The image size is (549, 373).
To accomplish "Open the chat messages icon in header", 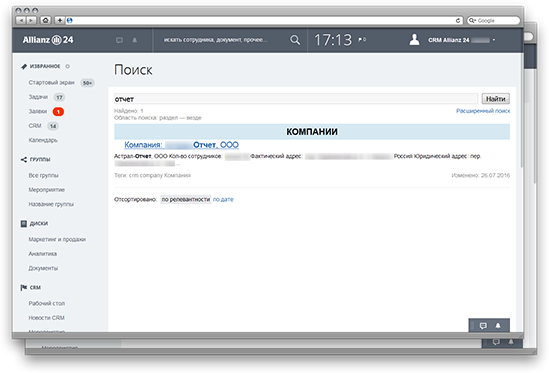I will [x=119, y=40].
